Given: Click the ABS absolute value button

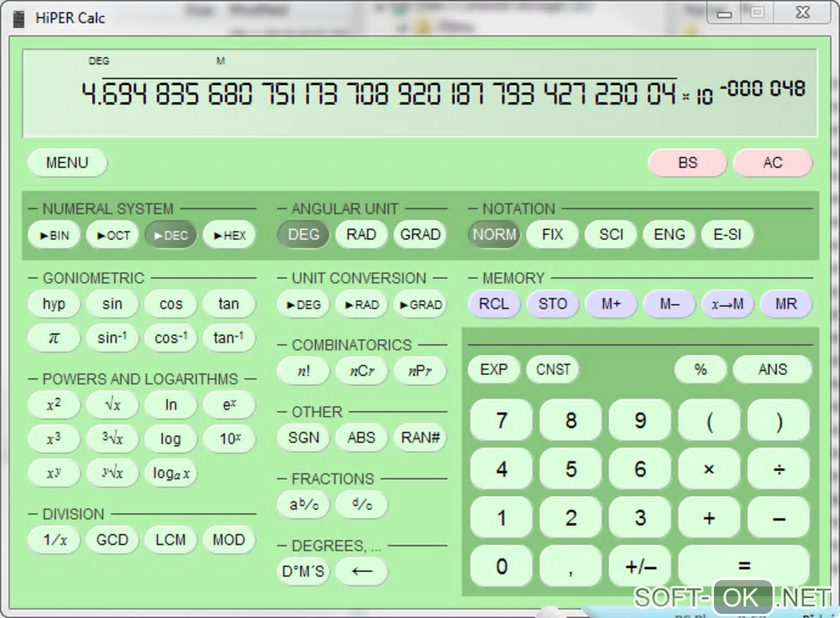Looking at the screenshot, I should click(362, 438).
